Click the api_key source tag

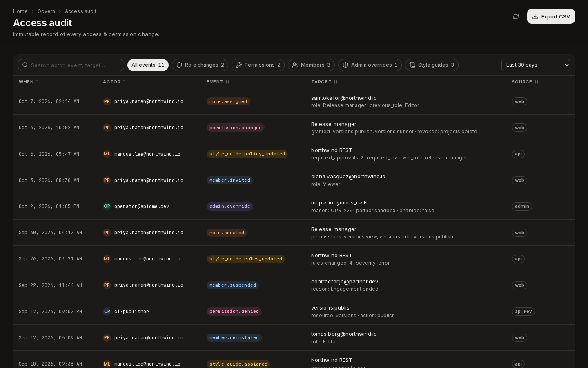point(523,312)
